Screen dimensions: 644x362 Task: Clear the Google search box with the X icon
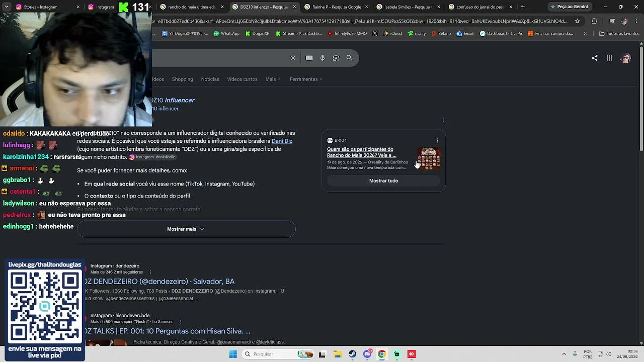pos(293,58)
